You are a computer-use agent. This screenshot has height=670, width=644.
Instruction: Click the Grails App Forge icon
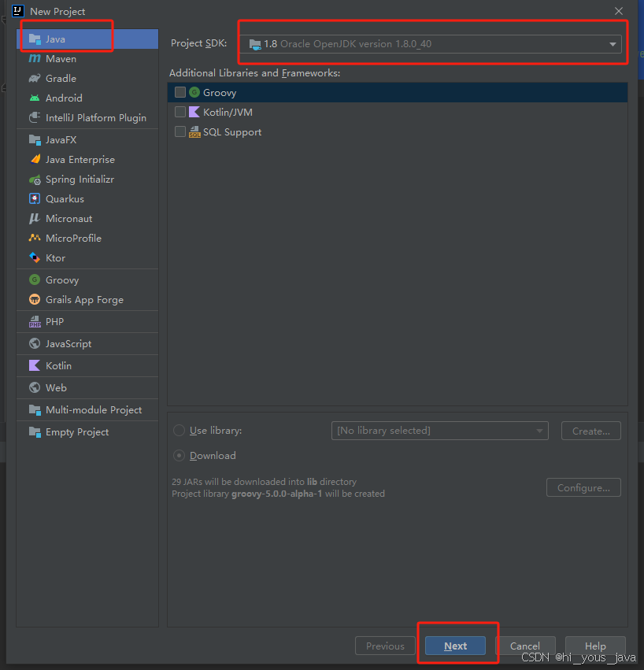pos(35,299)
